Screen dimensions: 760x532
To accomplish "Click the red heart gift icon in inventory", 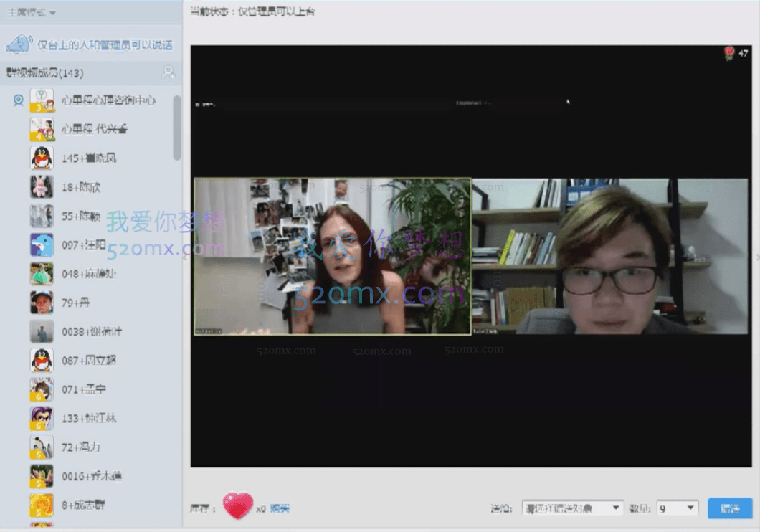I will 237,505.
